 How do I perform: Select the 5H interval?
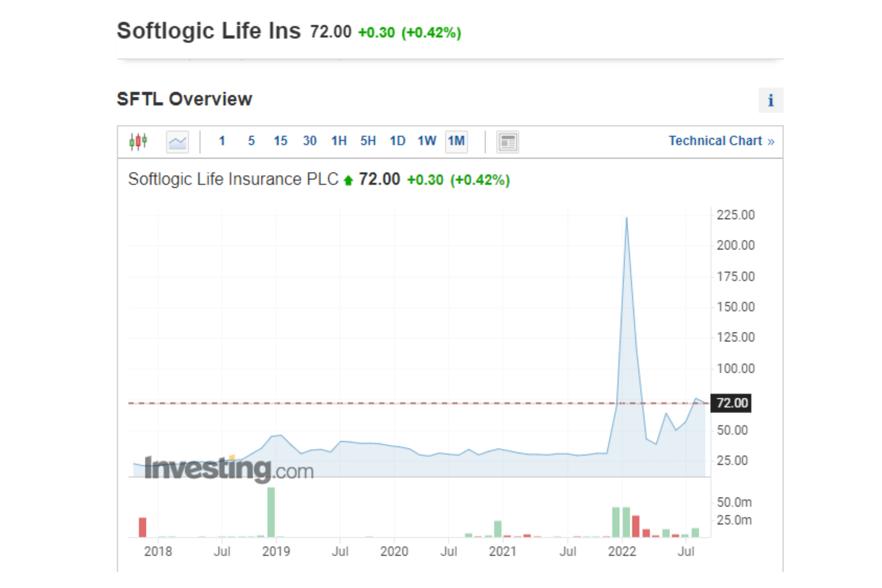click(368, 141)
